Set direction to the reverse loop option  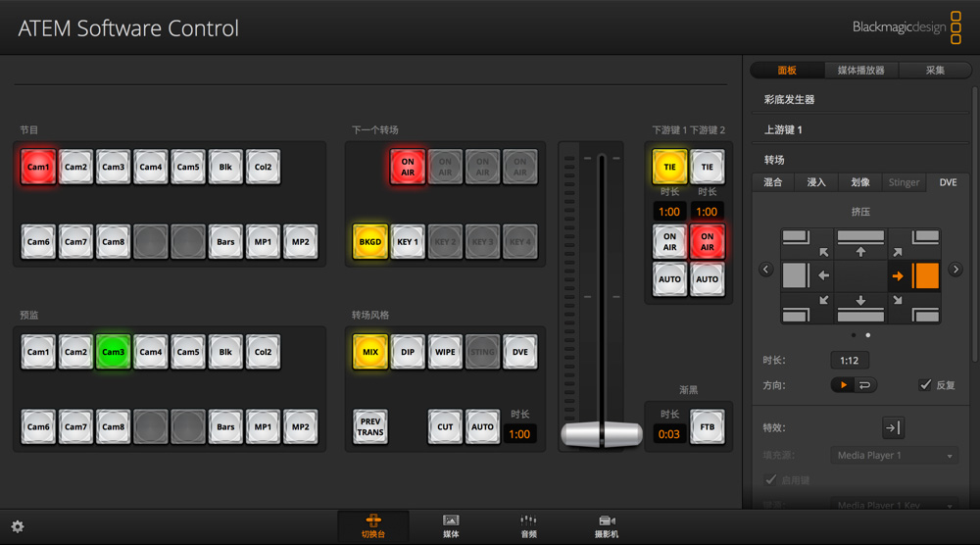coord(865,385)
